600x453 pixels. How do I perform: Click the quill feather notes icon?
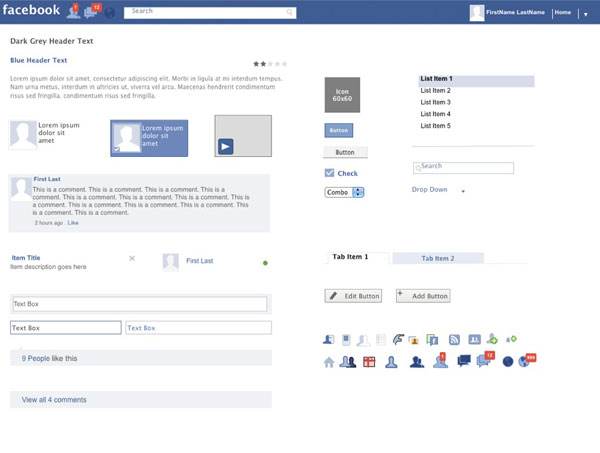point(398,339)
